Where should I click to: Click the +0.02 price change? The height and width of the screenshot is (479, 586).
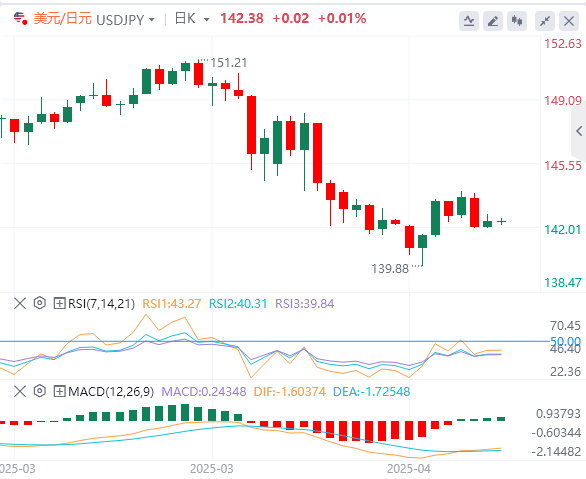[x=291, y=18]
